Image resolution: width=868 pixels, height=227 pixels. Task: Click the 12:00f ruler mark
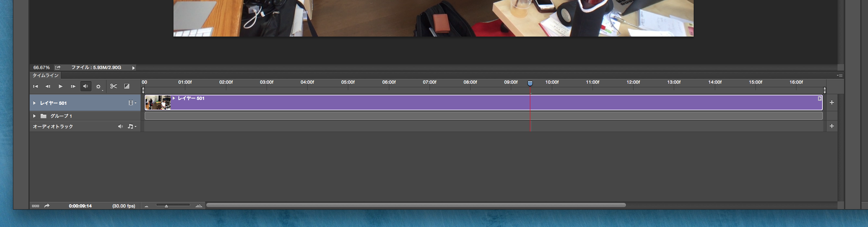(x=633, y=82)
